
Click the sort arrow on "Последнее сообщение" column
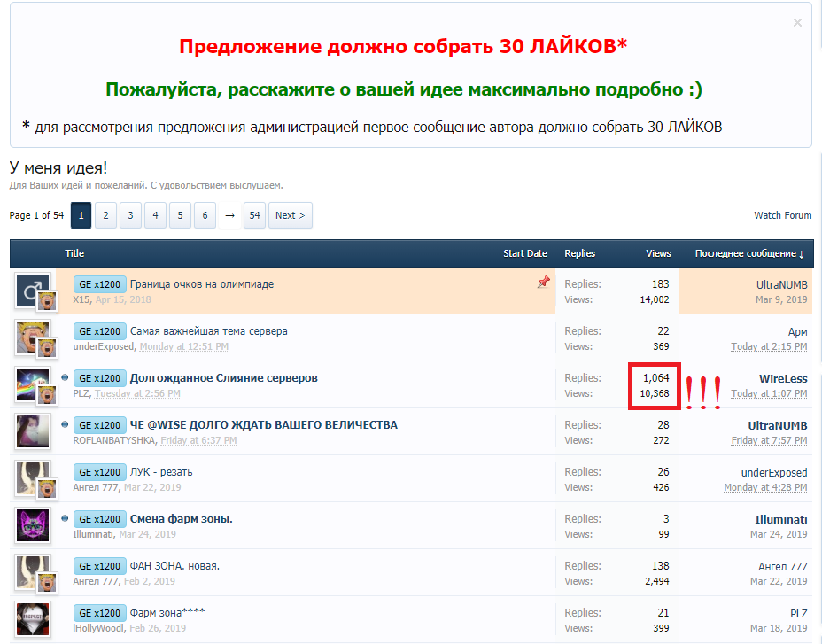[803, 253]
